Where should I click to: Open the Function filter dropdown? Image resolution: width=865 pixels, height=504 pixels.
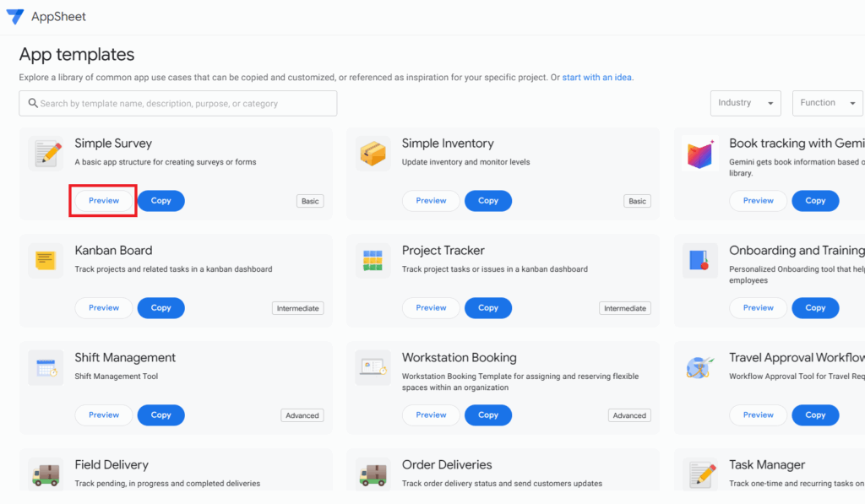coord(827,102)
